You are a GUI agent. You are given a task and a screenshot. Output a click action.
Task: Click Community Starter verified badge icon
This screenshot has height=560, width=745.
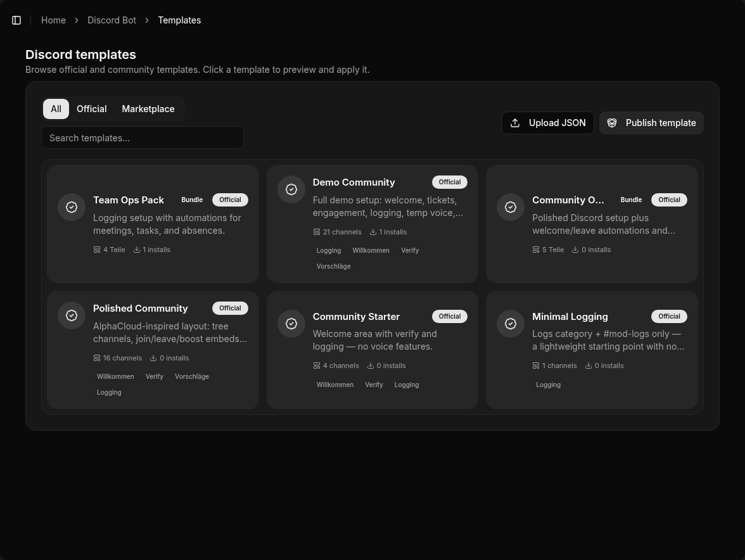(x=291, y=324)
